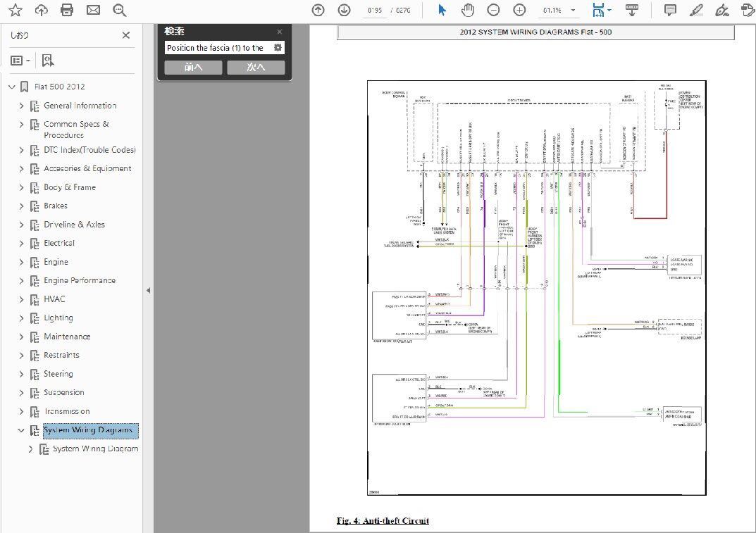Open the Brakes bookmark

(56, 206)
